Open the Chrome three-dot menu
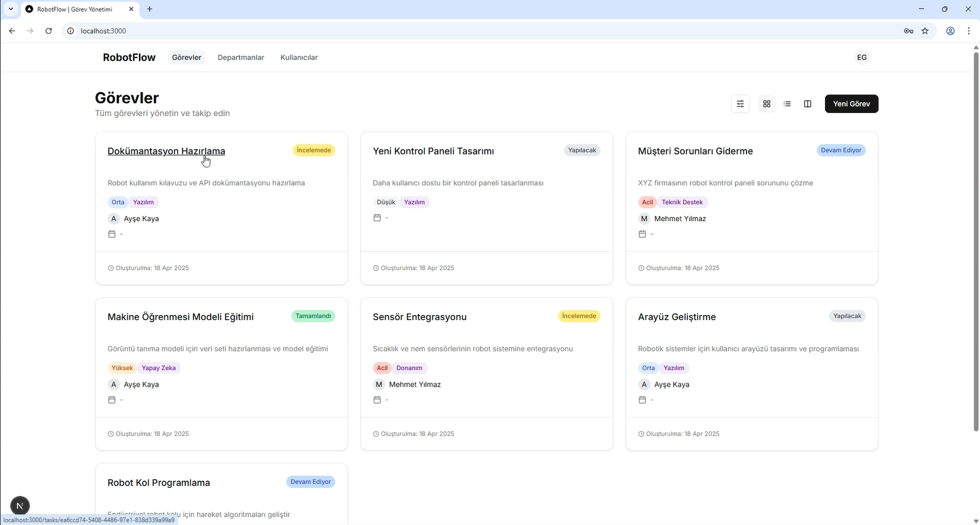 968,31
